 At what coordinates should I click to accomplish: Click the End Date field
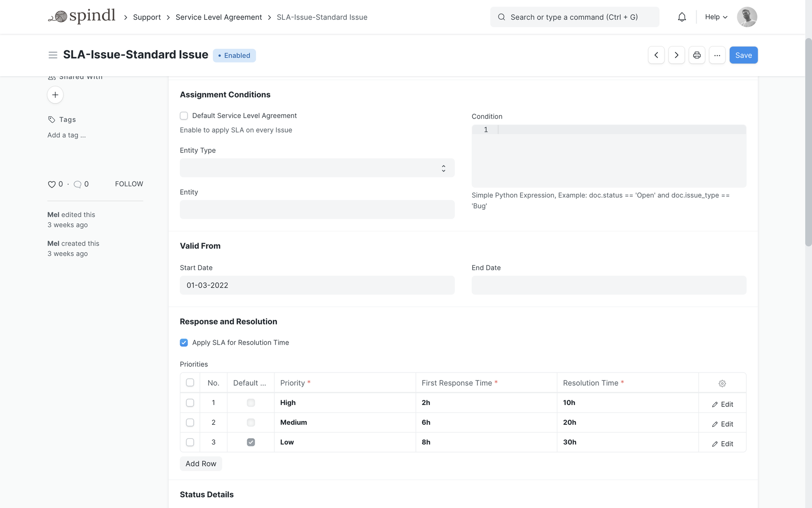[609, 286]
